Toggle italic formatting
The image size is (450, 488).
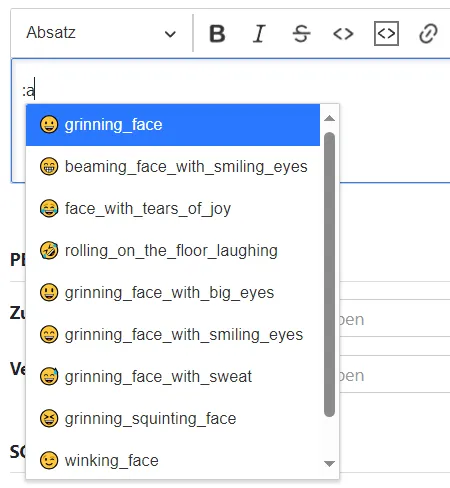click(259, 33)
